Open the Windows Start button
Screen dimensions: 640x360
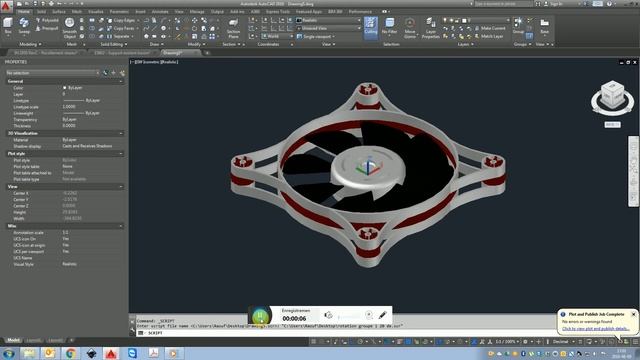pyautogui.click(x=8, y=353)
